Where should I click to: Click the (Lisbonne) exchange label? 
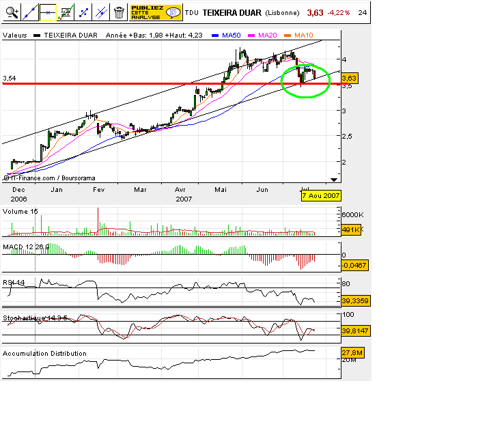click(282, 13)
